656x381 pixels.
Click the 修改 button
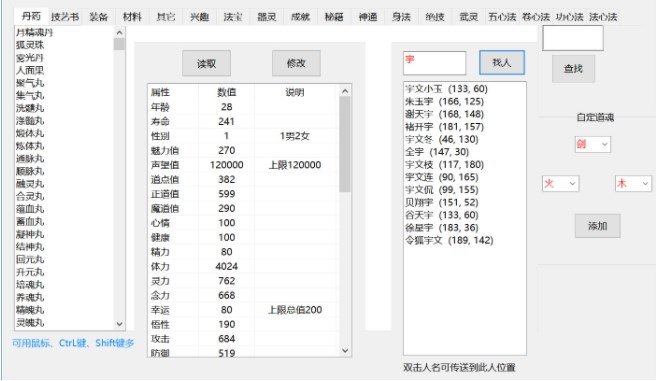[x=296, y=64]
